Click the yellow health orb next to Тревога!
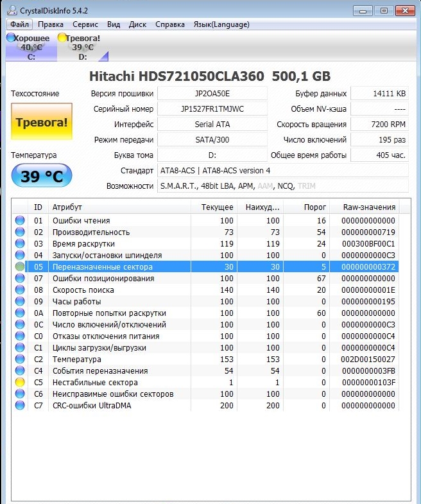The height and width of the screenshot is (504, 421). click(62, 38)
